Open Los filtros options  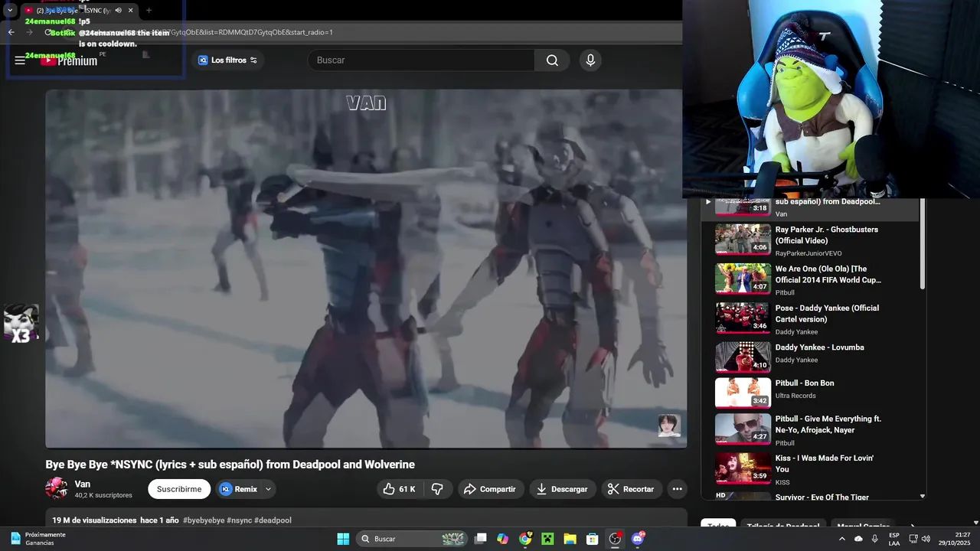228,60
